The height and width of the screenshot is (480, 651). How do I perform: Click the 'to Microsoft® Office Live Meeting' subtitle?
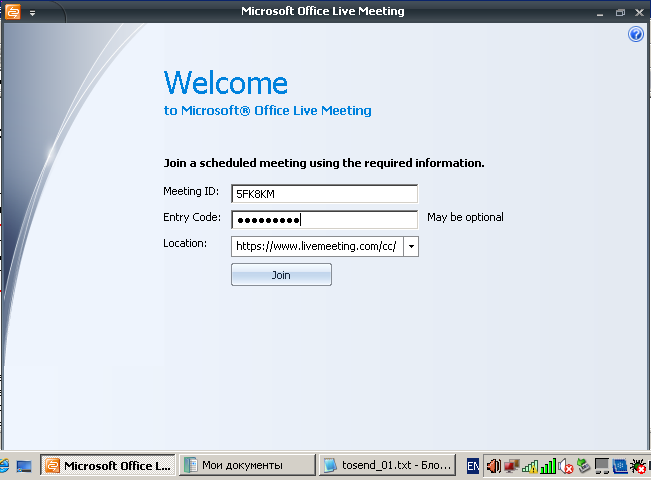[x=267, y=110]
